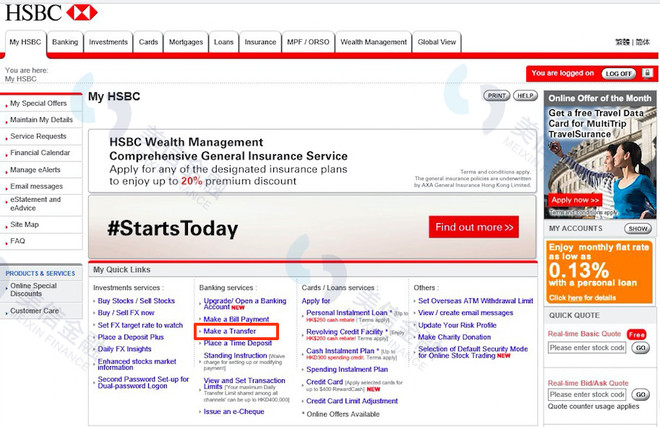The height and width of the screenshot is (427, 660).
Task: Show My Accounts with SHOW button
Action: click(x=638, y=228)
